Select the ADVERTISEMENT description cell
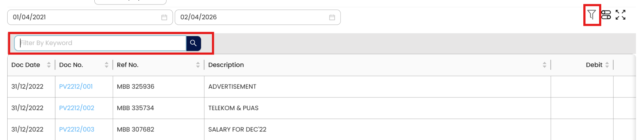 (x=232, y=87)
